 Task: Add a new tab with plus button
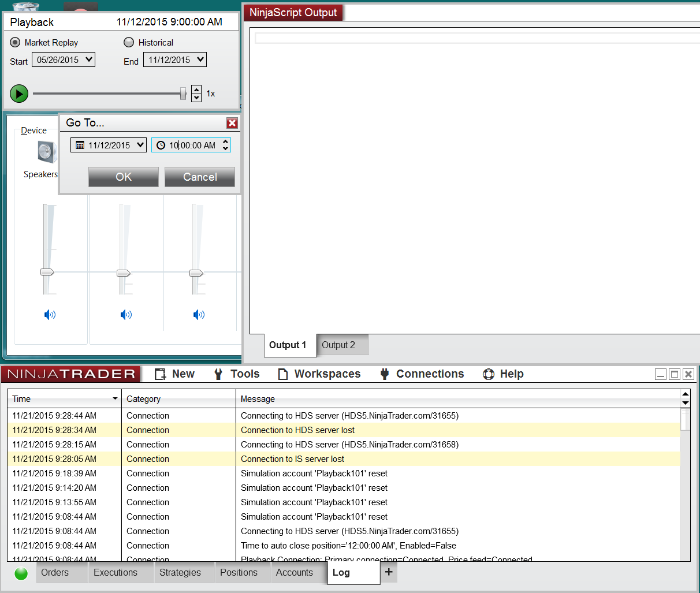pyautogui.click(x=389, y=572)
